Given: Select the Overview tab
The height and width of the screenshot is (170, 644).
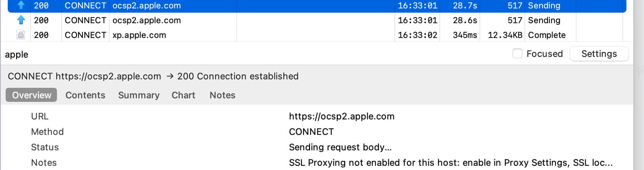Looking at the screenshot, I should tap(31, 95).
